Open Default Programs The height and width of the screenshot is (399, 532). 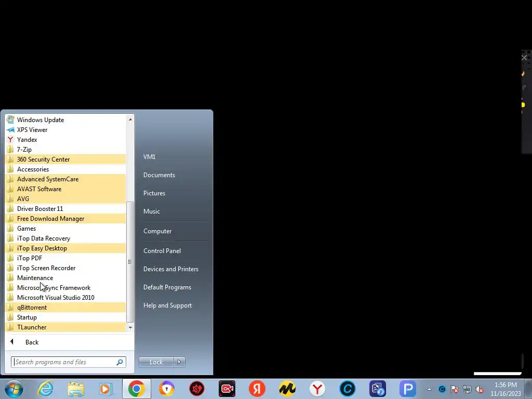point(167,287)
